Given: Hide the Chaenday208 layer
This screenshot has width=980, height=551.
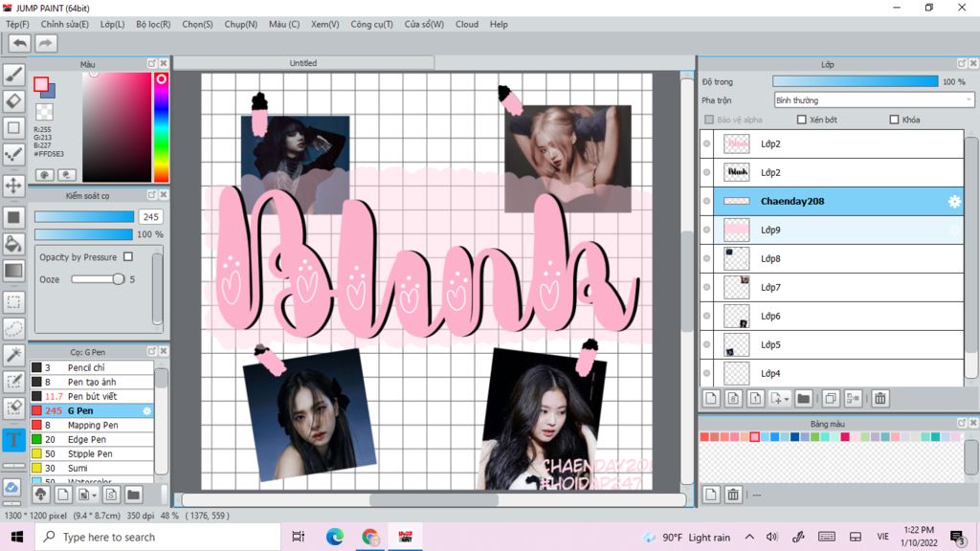Looking at the screenshot, I should (x=707, y=201).
